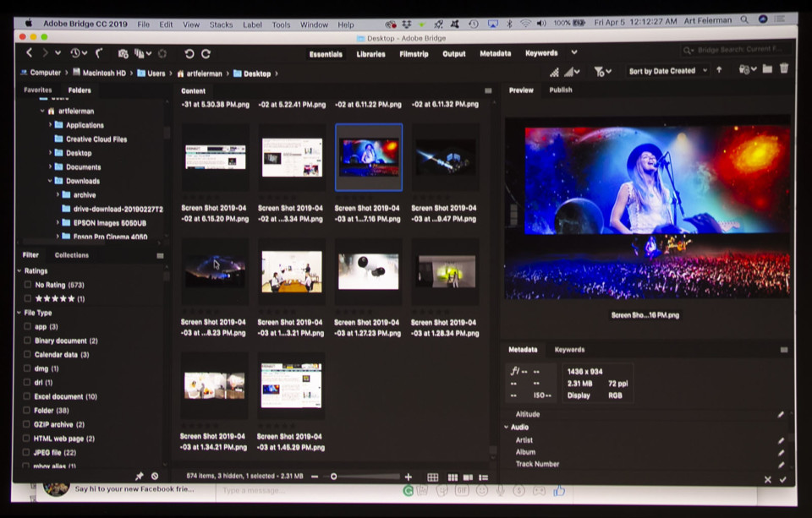Switch to Favorites tab
Viewport: 812px width, 518px height.
pyautogui.click(x=38, y=90)
